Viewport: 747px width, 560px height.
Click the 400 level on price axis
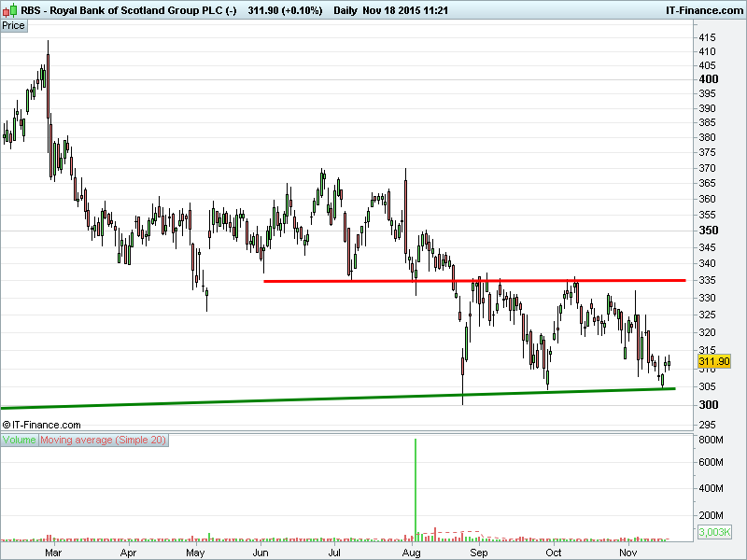click(709, 79)
